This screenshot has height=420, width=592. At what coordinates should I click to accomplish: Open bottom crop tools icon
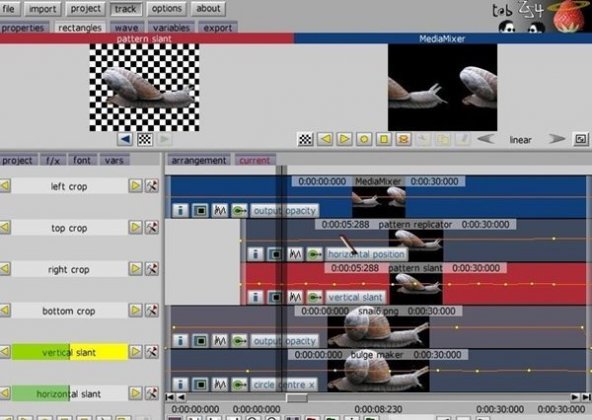(x=152, y=310)
